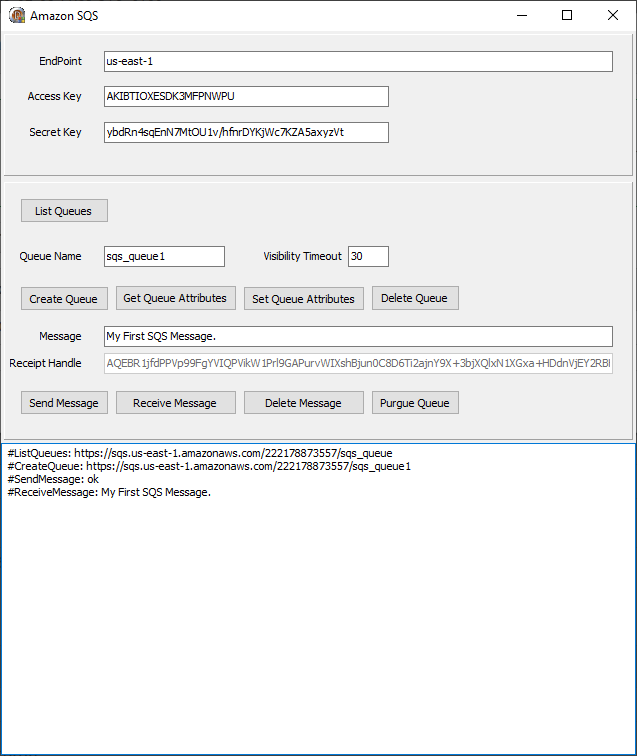Click the Amazon SQS app icon in title bar
The width and height of the screenshot is (637, 756).
pyautogui.click(x=17, y=15)
